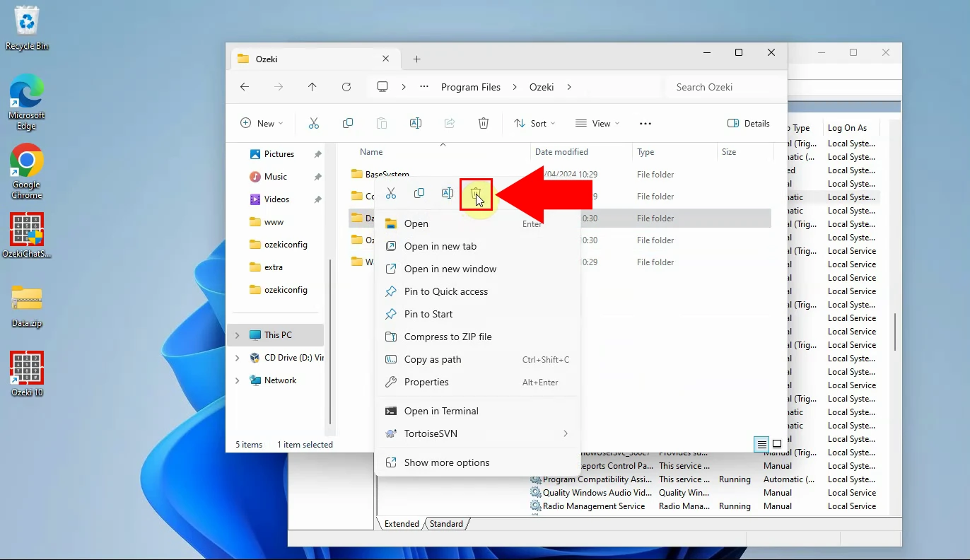The image size is (970, 560).
Task: Choose Open in new tab
Action: pyautogui.click(x=477, y=246)
